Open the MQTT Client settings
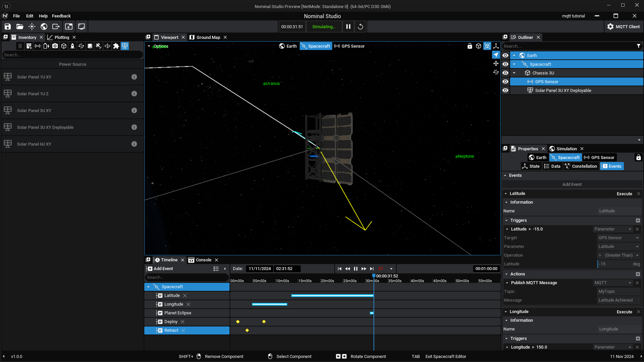644x362 pixels. click(x=623, y=27)
